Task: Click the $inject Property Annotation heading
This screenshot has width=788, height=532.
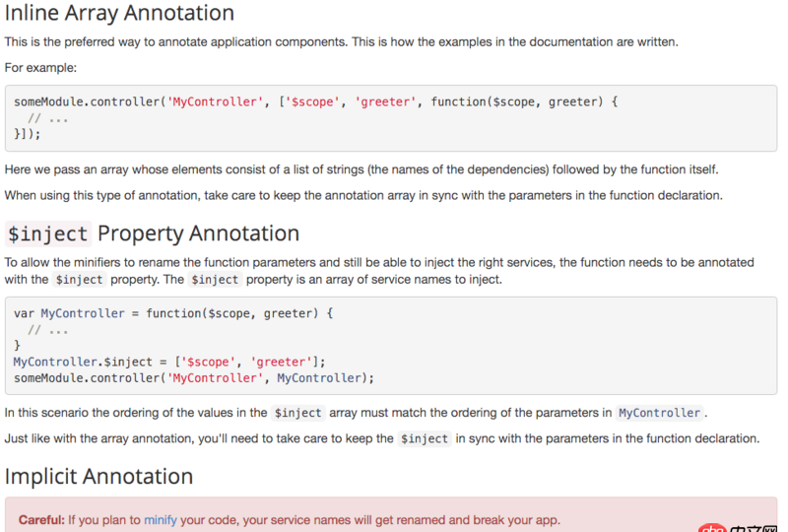Action: (x=153, y=233)
